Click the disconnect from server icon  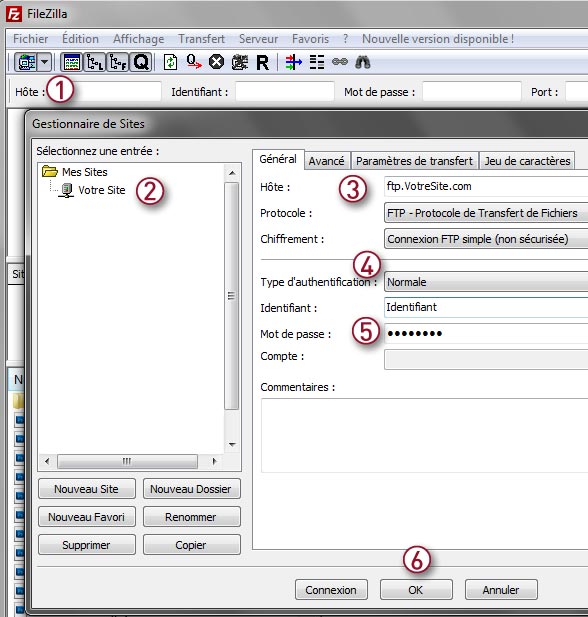tap(240, 62)
